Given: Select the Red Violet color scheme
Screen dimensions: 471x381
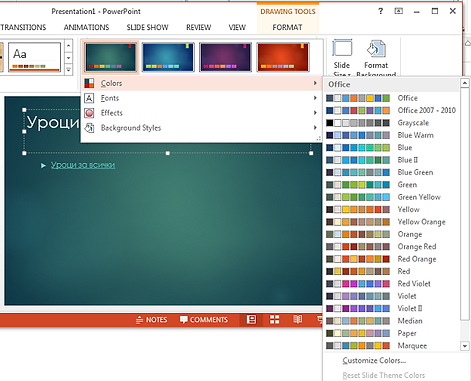Looking at the screenshot, I should pyautogui.click(x=392, y=284).
